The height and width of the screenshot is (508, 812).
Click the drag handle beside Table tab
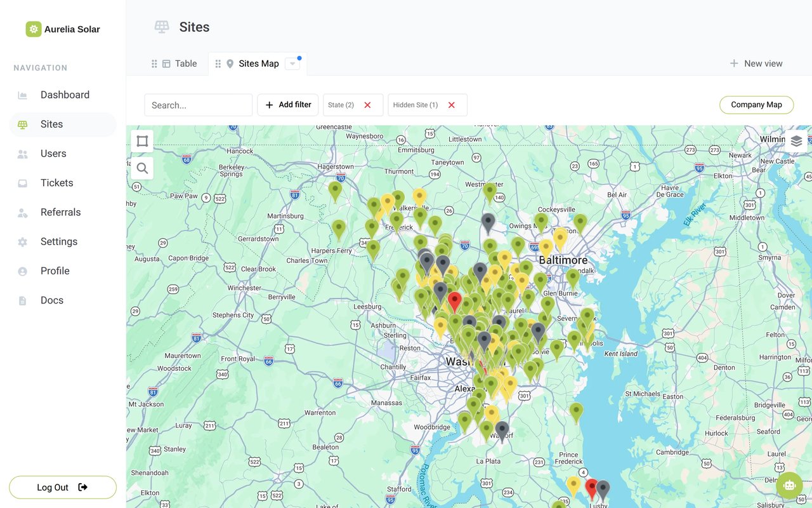154,63
